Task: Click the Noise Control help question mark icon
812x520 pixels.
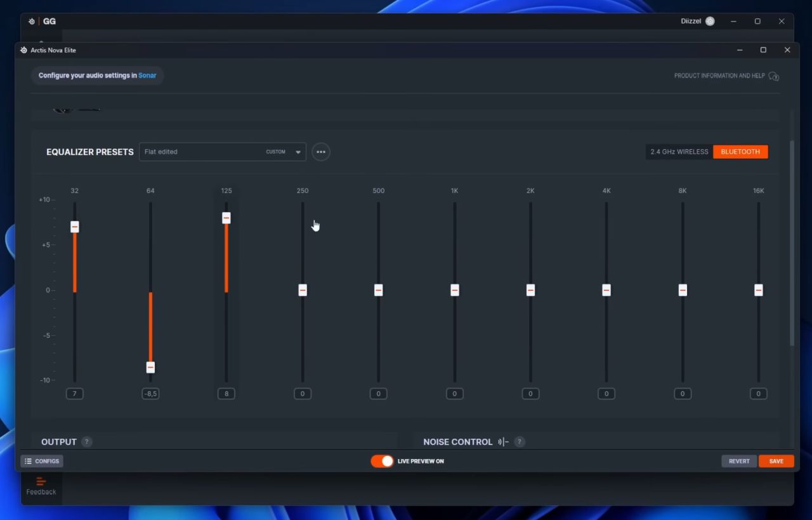Action: pos(520,442)
